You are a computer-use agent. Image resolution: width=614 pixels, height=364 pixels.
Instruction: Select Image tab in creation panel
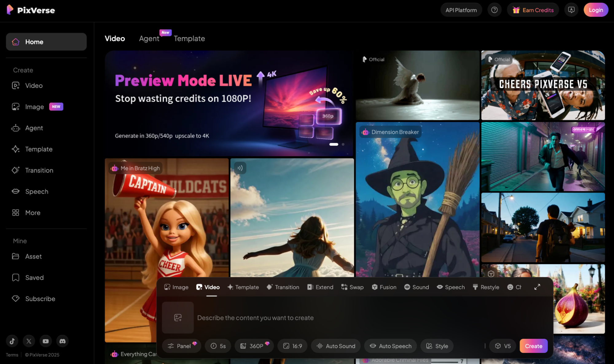coord(176,287)
